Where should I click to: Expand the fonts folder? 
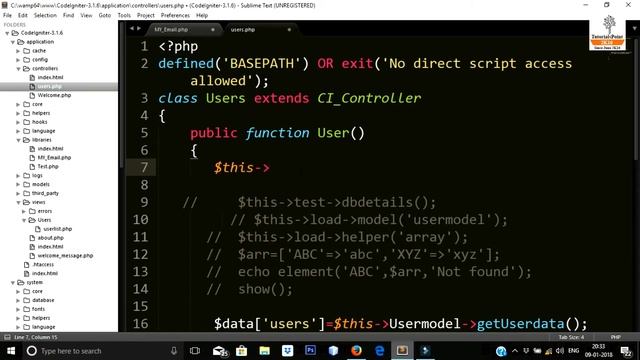coord(18,309)
